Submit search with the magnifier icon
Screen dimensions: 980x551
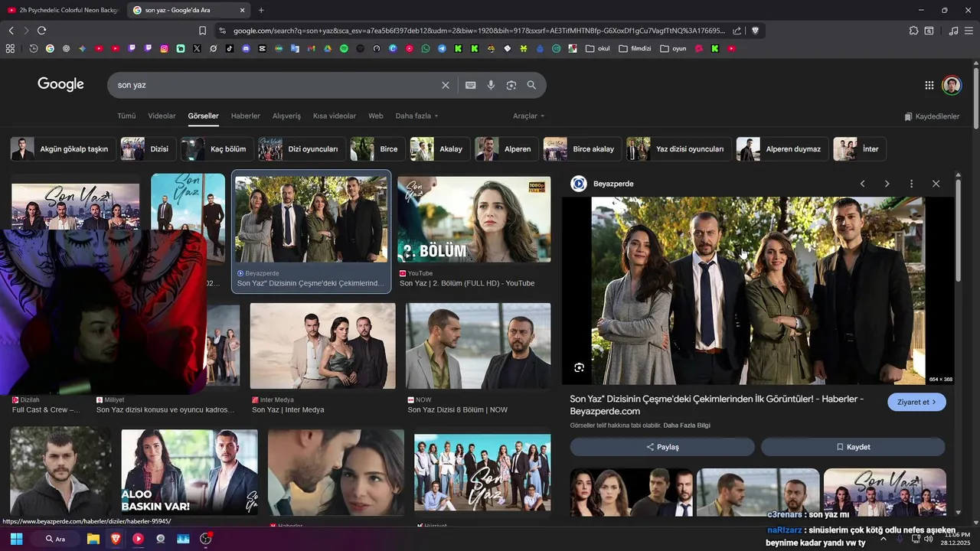(531, 85)
